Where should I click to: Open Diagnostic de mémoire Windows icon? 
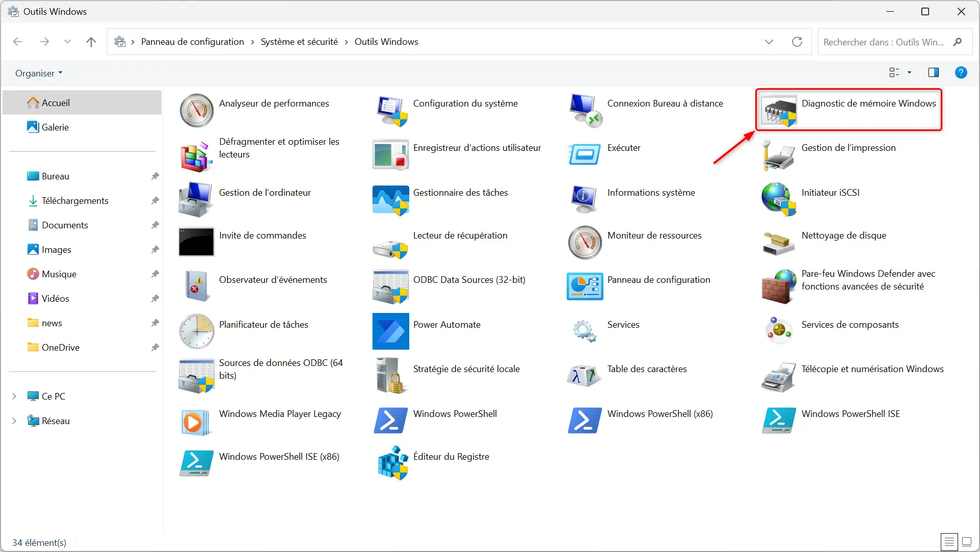(x=779, y=110)
